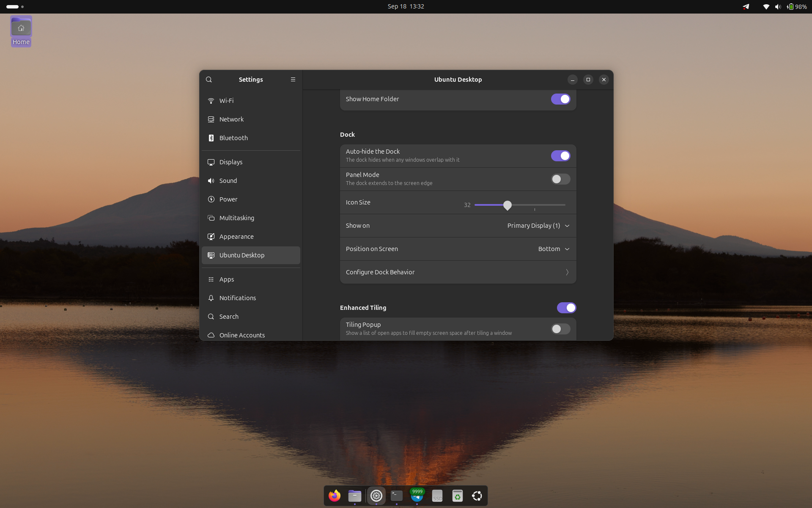This screenshot has height=508, width=812.
Task: Open Telegram from the dock
Action: click(417, 496)
